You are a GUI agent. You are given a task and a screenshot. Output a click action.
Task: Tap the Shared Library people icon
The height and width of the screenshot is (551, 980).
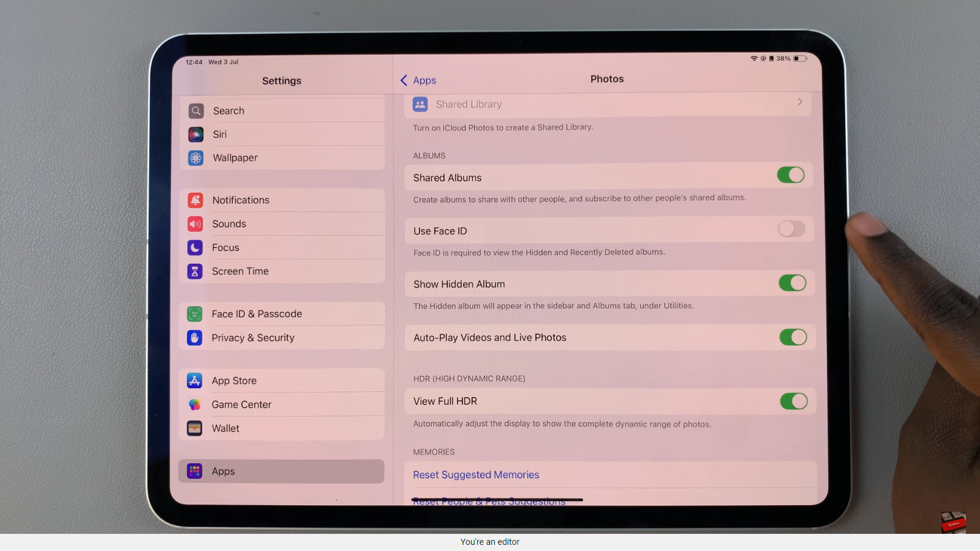click(x=420, y=104)
